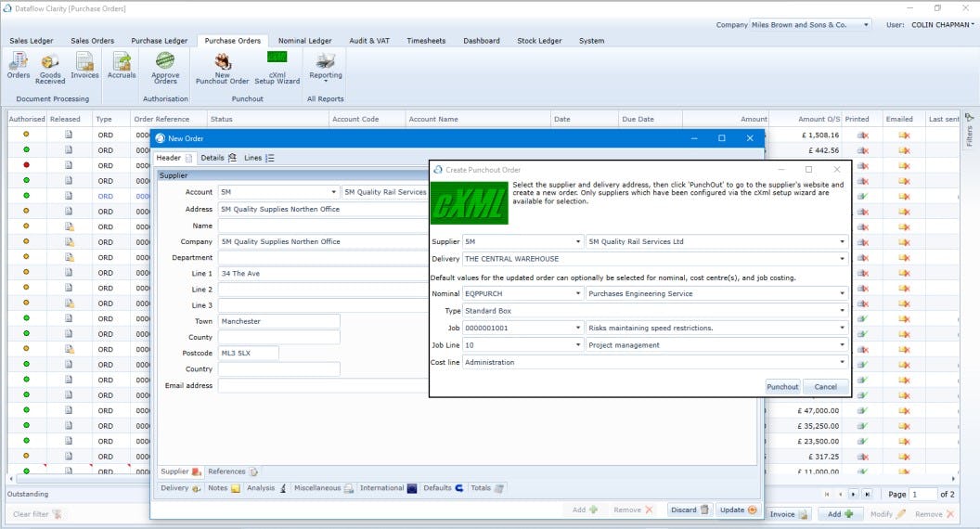Screen dimensions: 980x529
Task: Open the Audit & VAT tab
Action: [369, 41]
